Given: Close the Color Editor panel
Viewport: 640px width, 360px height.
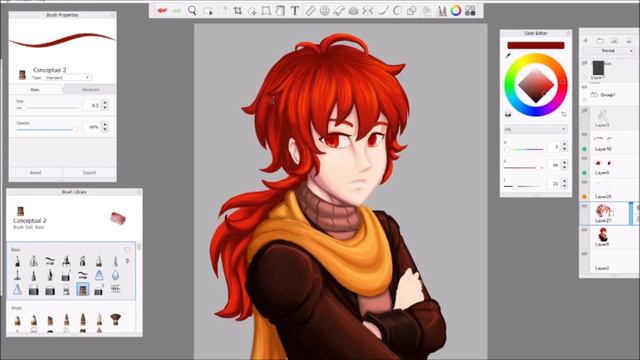Looking at the screenshot, I should [568, 33].
